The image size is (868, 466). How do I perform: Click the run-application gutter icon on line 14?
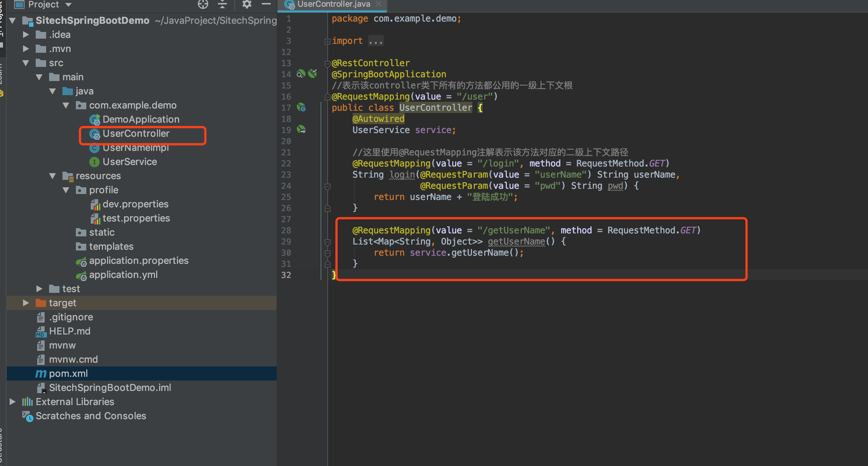tap(313, 74)
